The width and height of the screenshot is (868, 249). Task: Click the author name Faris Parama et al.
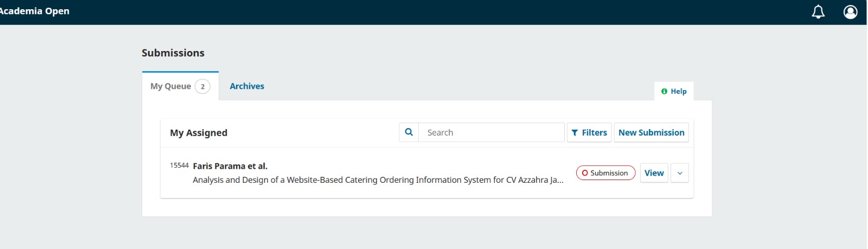click(230, 166)
